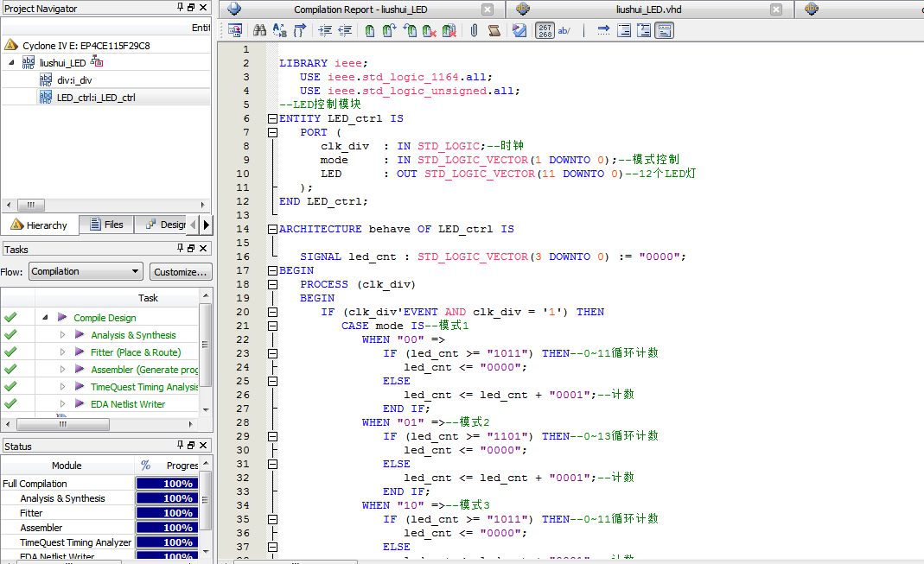The height and width of the screenshot is (564, 924).
Task: Click the binoculars Find icon
Action: point(259,30)
